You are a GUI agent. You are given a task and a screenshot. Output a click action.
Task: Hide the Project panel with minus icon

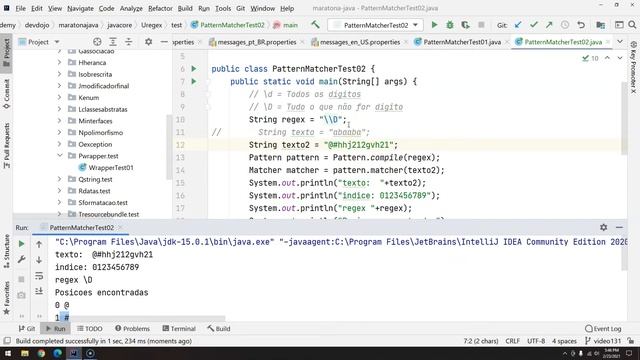[x=164, y=42]
